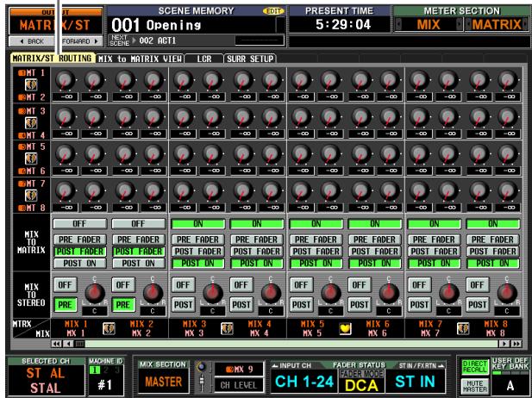The image size is (532, 398).
Task: Click the USER DEF KEY BANK A display
Action: tap(510, 385)
